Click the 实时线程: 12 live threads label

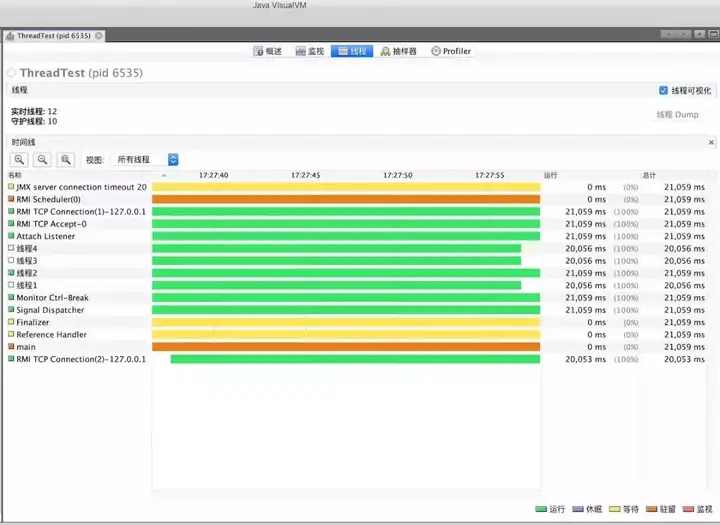pos(34,111)
